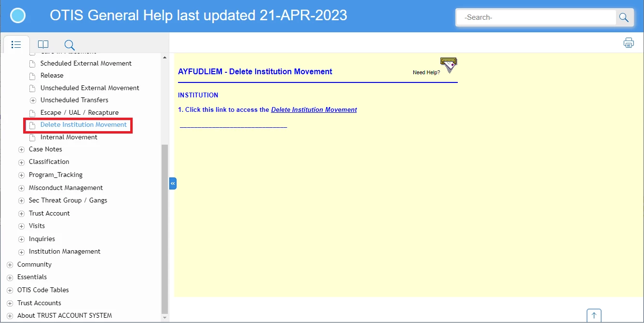
Task: Expand the Inquiries node
Action: click(x=21, y=239)
